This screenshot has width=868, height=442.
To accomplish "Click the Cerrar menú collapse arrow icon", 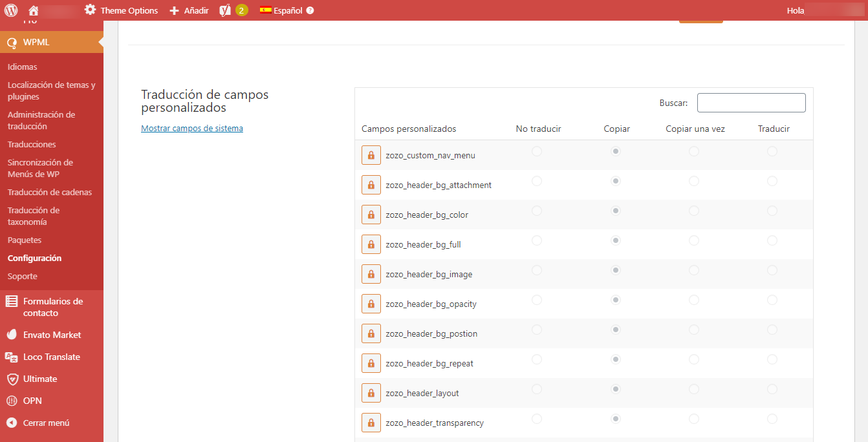I will coord(12,423).
